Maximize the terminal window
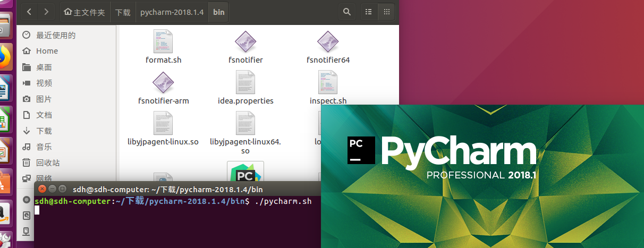Viewport: 644px width, 248px height. point(62,189)
